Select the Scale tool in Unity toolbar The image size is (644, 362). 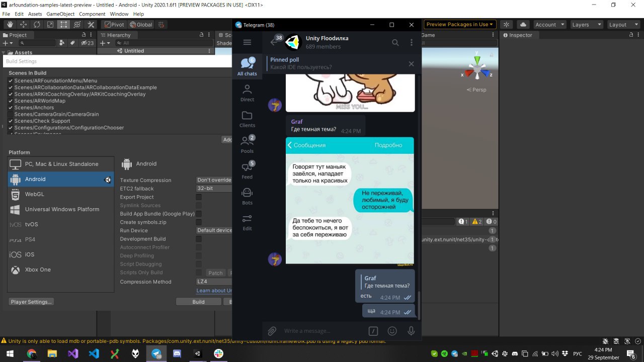pos(50,24)
